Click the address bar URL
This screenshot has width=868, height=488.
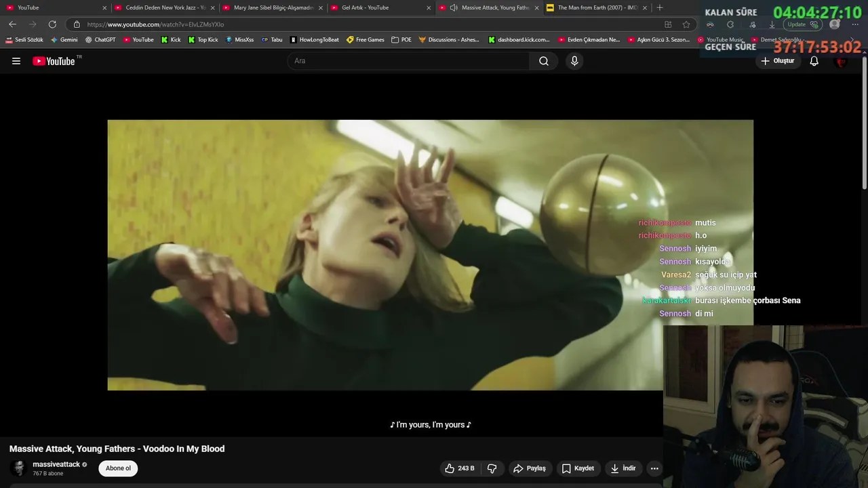[x=155, y=24]
